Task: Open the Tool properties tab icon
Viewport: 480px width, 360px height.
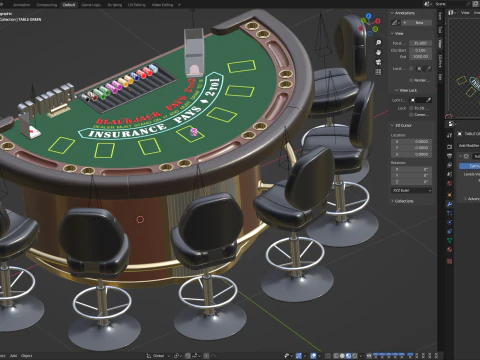Action: 449,135
